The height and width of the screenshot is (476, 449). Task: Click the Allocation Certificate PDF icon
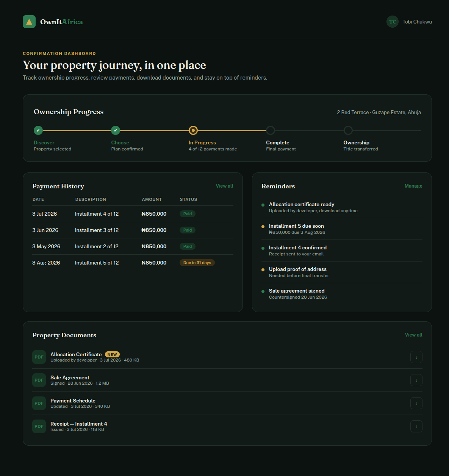coord(39,357)
